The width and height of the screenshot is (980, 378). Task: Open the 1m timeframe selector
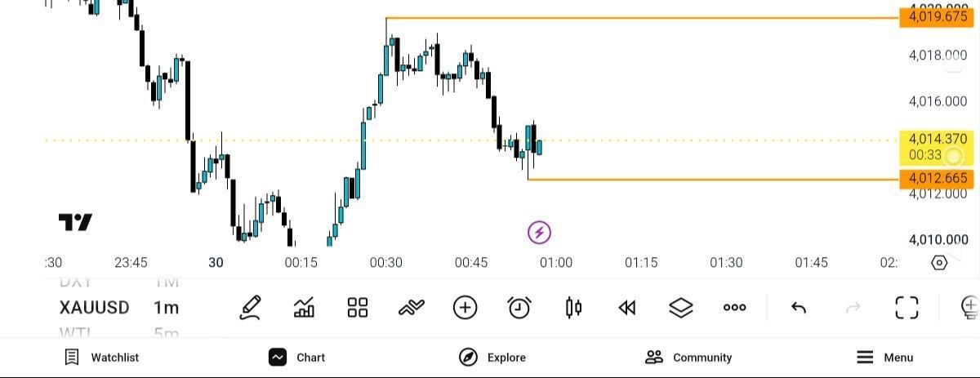click(166, 308)
